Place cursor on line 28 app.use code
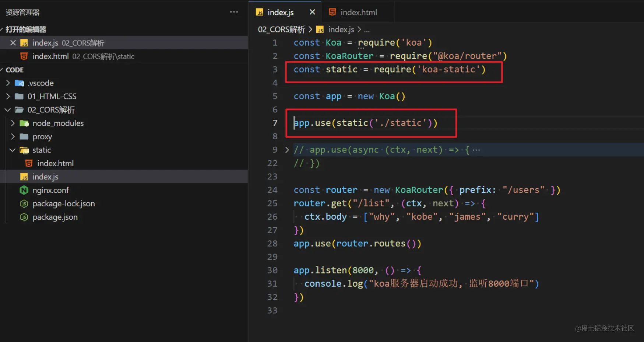 pos(357,244)
